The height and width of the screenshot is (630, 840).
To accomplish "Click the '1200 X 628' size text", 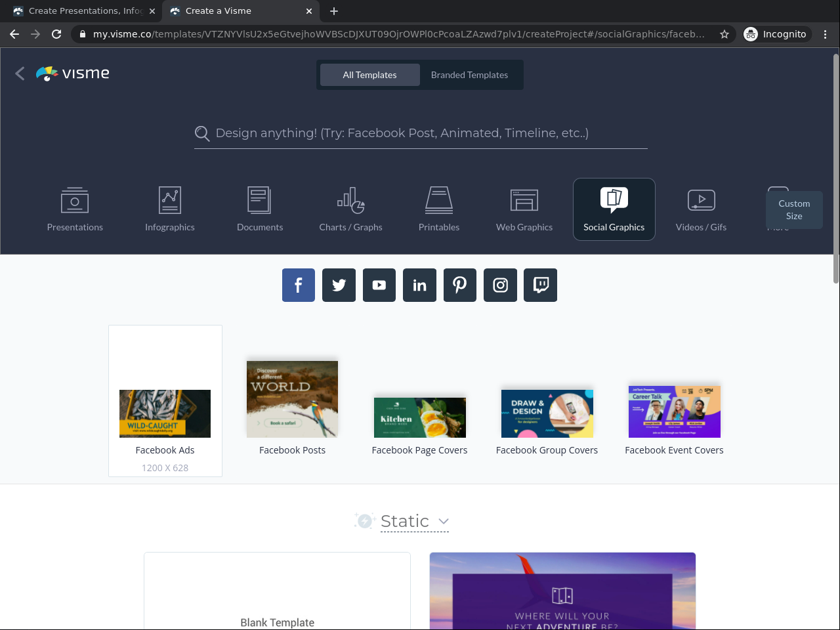I will pos(165,468).
